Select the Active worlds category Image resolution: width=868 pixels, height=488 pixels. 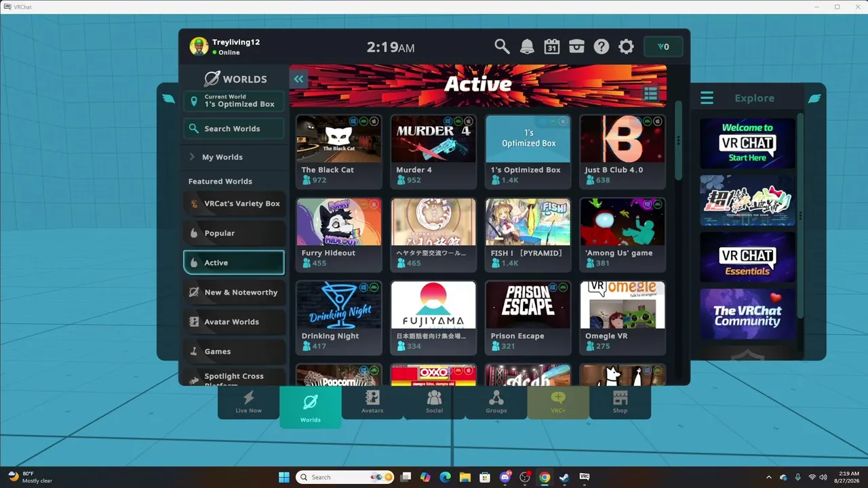234,263
